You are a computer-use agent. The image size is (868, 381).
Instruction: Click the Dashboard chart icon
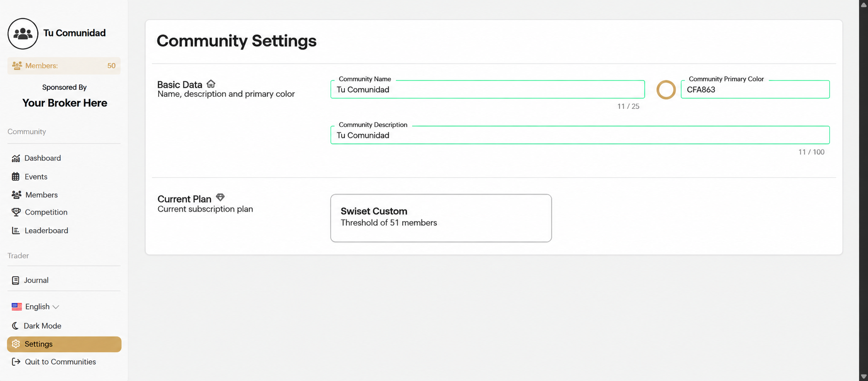coord(16,158)
